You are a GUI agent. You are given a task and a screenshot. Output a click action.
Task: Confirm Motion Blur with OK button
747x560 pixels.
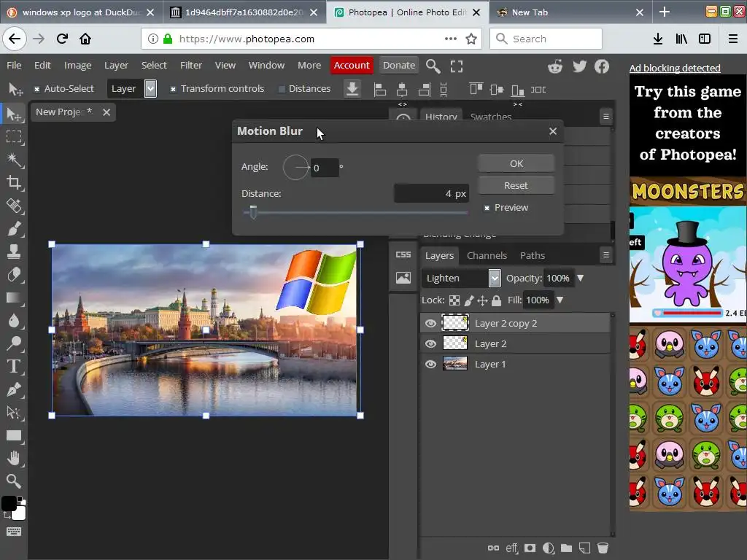pos(516,163)
